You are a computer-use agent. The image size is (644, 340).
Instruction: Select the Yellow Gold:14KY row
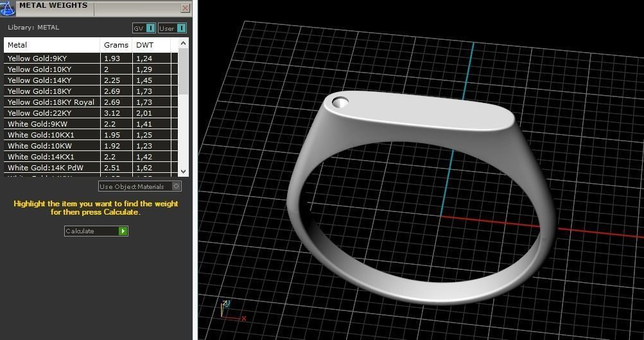(91, 80)
